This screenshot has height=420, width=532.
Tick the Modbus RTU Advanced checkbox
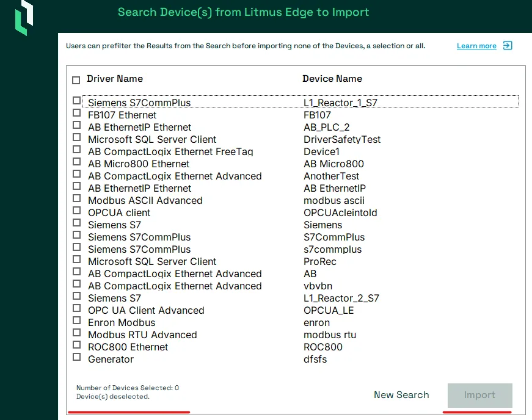coord(77,333)
